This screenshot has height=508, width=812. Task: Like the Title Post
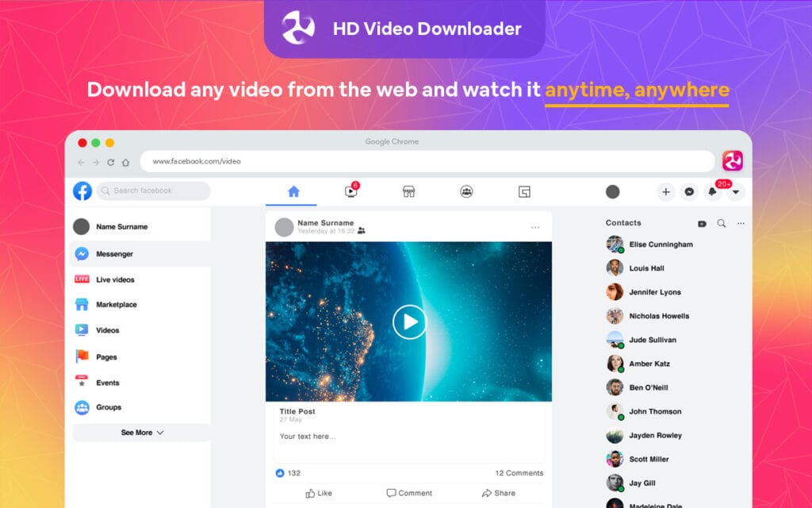coord(318,492)
